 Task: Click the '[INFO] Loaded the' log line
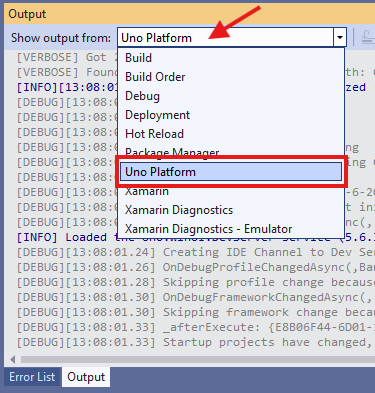[x=67, y=237]
